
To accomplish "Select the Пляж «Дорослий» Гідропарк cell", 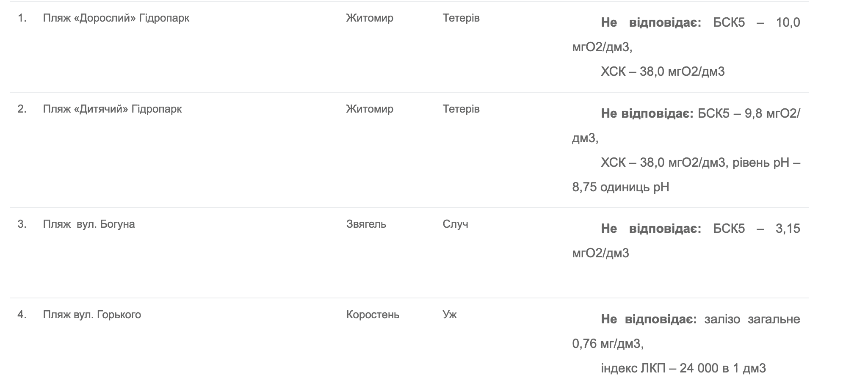I will [x=116, y=18].
